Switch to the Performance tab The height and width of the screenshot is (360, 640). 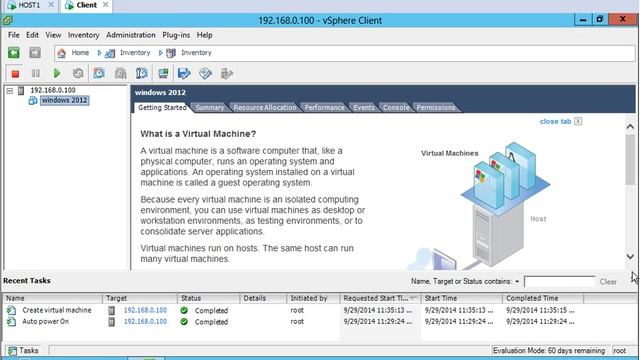(324, 107)
